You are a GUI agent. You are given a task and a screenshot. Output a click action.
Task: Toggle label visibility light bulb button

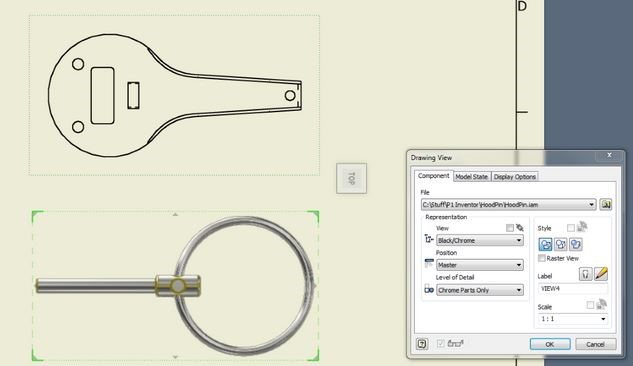[x=585, y=274]
